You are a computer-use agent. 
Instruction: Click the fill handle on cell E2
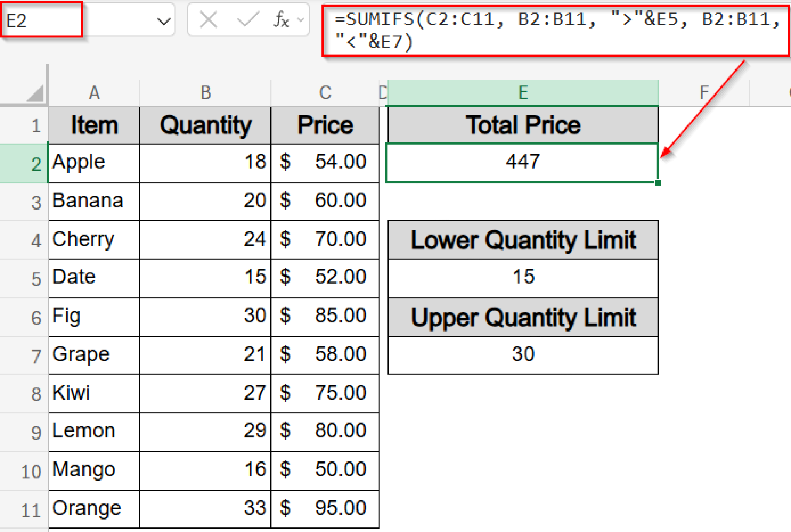tap(658, 183)
